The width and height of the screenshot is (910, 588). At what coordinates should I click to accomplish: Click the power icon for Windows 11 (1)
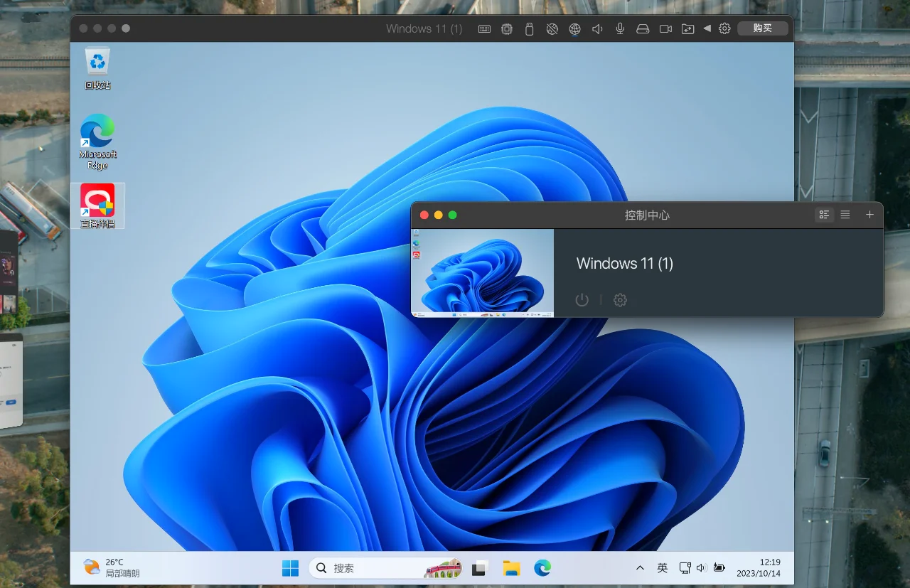582,300
